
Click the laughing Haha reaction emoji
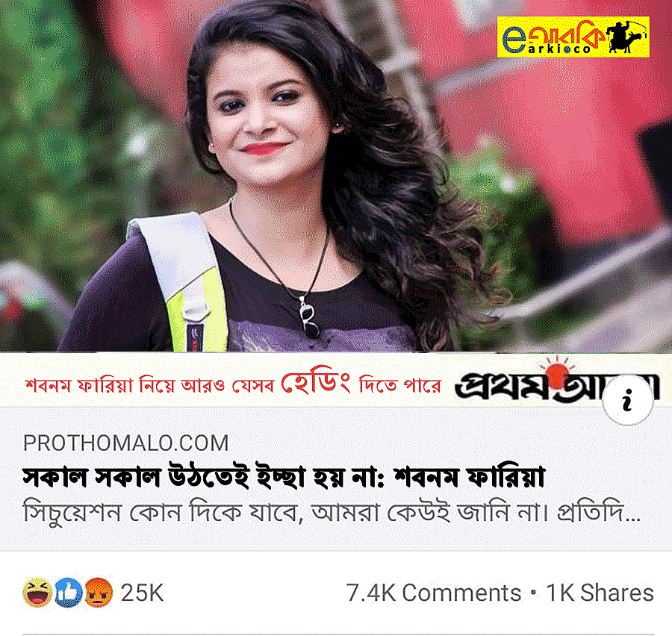point(38,593)
